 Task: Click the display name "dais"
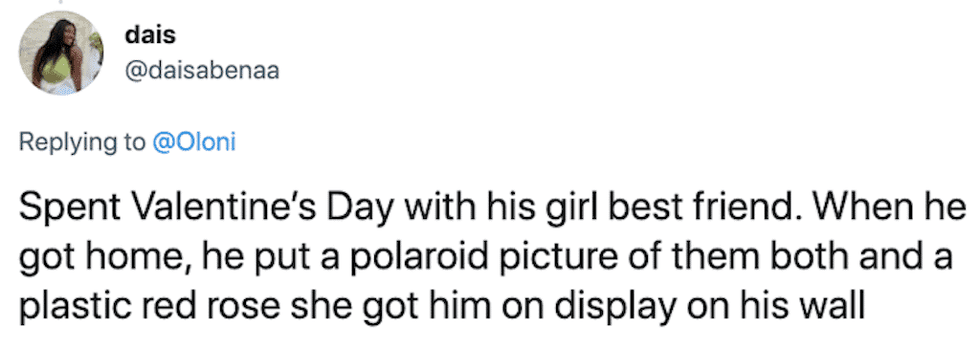(x=150, y=34)
